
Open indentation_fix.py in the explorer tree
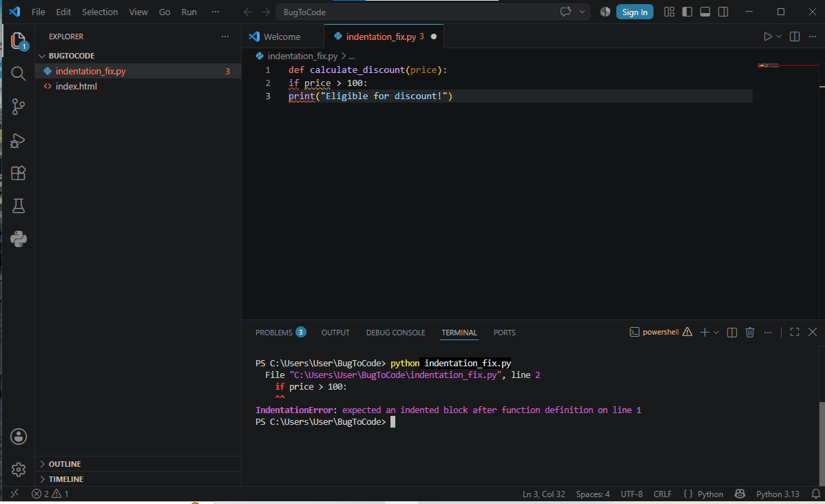(x=138, y=71)
